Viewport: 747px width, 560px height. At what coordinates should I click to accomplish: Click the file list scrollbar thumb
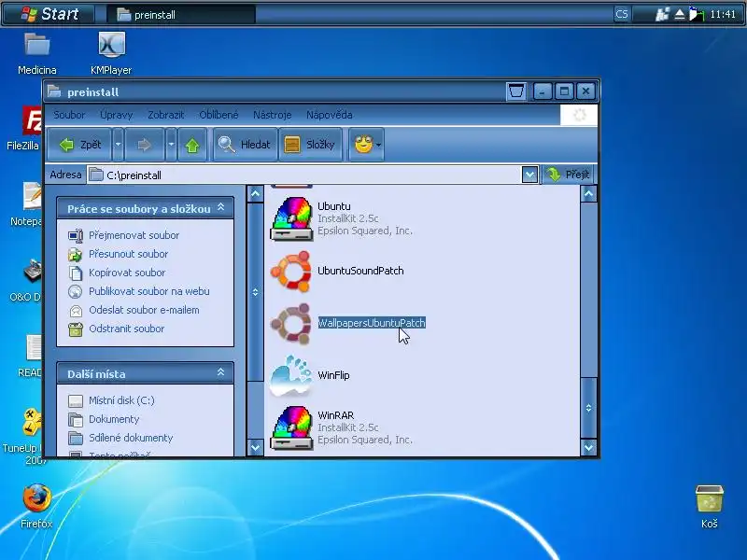click(589, 408)
